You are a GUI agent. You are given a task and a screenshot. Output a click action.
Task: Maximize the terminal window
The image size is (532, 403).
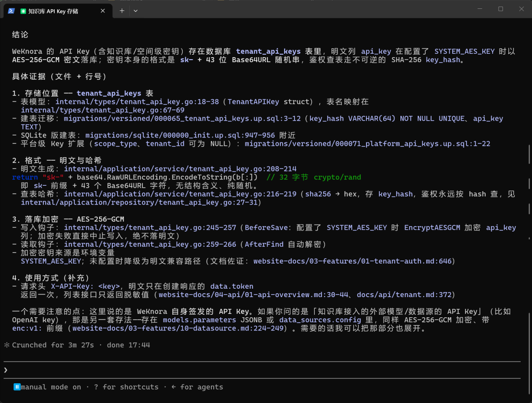500,9
